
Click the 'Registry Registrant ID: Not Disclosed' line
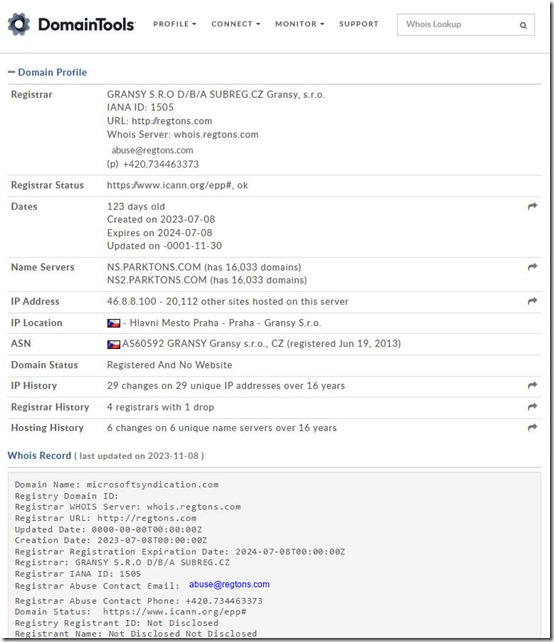(x=116, y=623)
